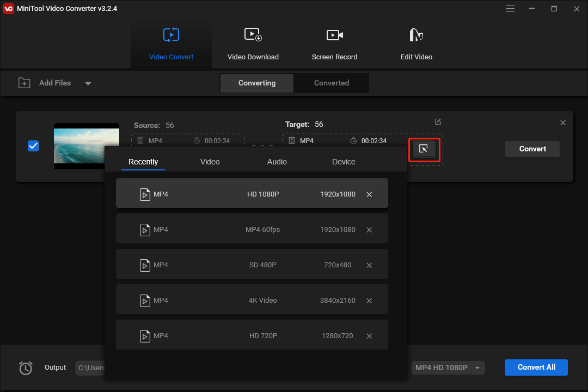Viewport: 588px width, 392px height.
Task: Switch to Video format tab
Action: click(x=210, y=162)
